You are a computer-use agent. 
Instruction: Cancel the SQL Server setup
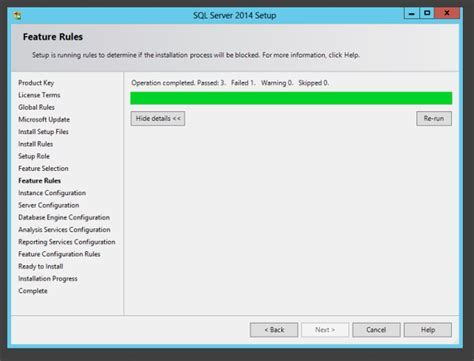(376, 330)
